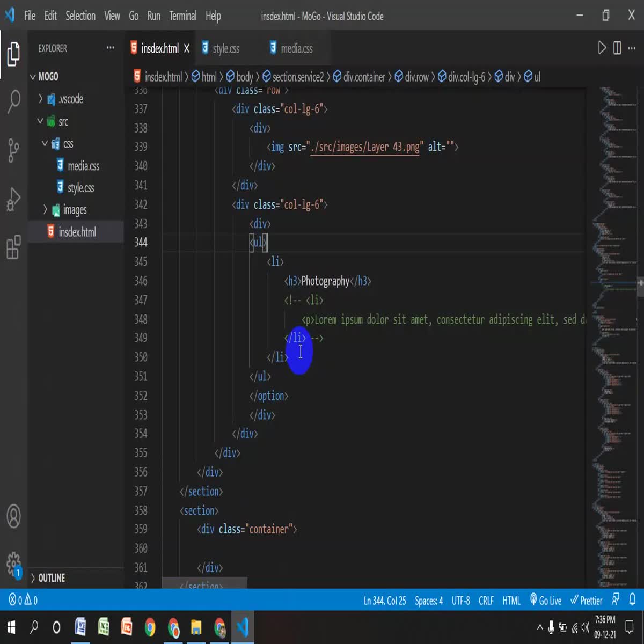Image resolution: width=644 pixels, height=644 pixels.
Task: Click the Run play icon in editor toolbar
Action: [x=602, y=48]
